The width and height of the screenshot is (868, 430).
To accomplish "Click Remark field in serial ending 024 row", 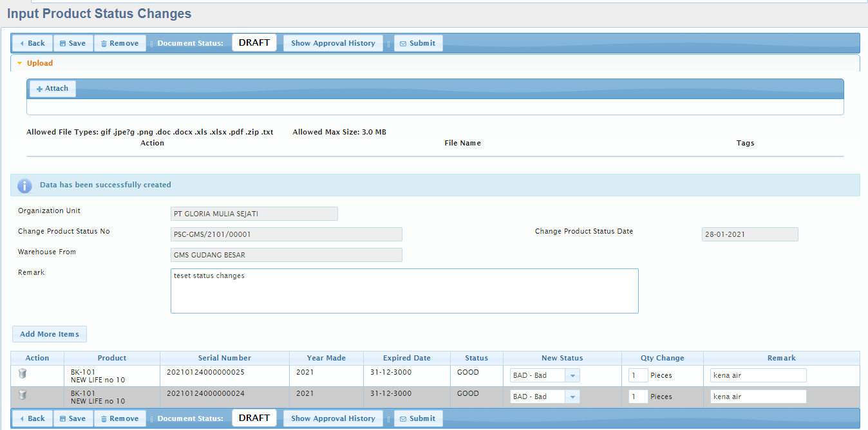I will point(759,397).
